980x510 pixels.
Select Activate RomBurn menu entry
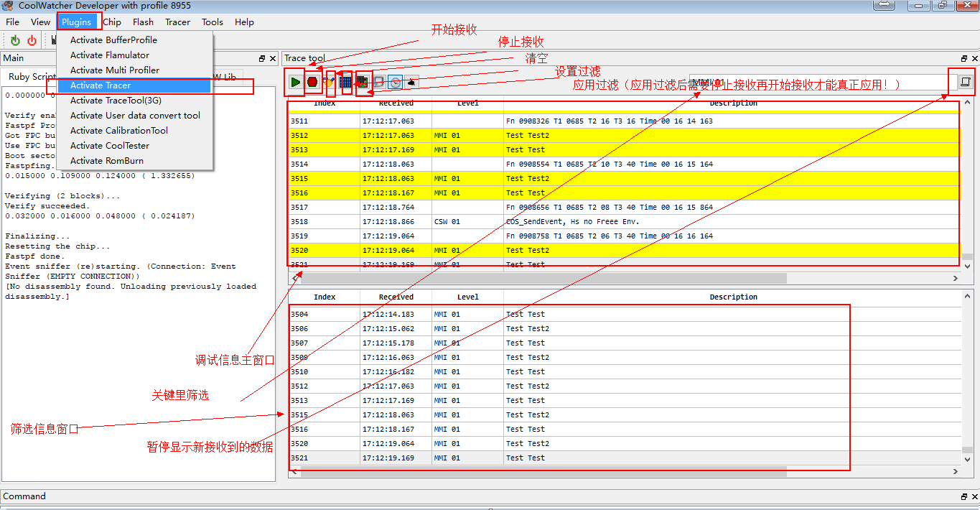pyautogui.click(x=134, y=161)
